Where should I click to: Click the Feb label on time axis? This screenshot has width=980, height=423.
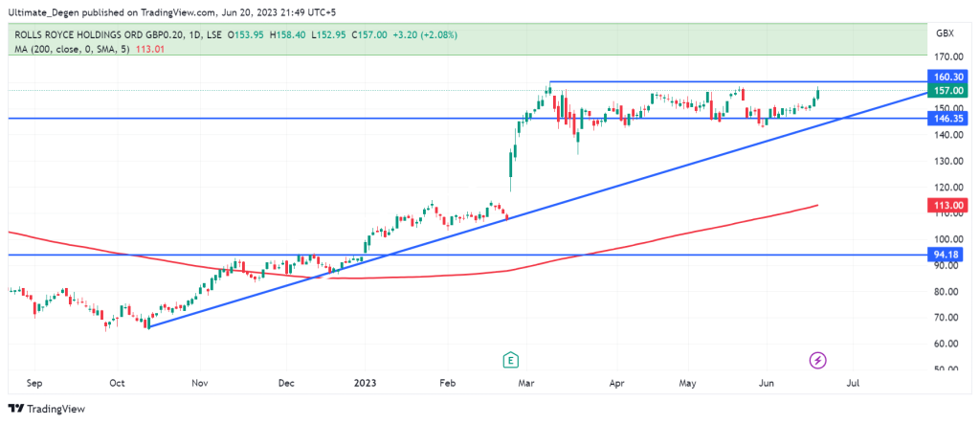pyautogui.click(x=447, y=385)
